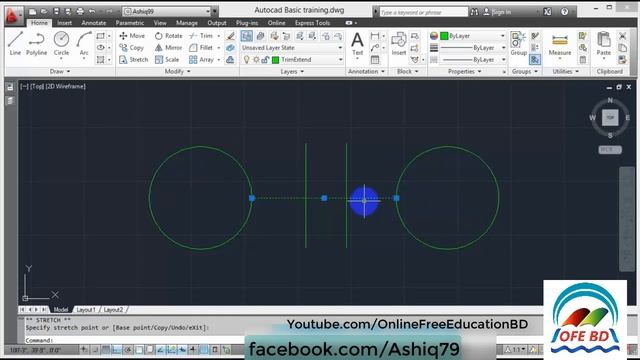The image size is (640, 360).
Task: Click the TOP face of ViewCube
Action: 610,118
